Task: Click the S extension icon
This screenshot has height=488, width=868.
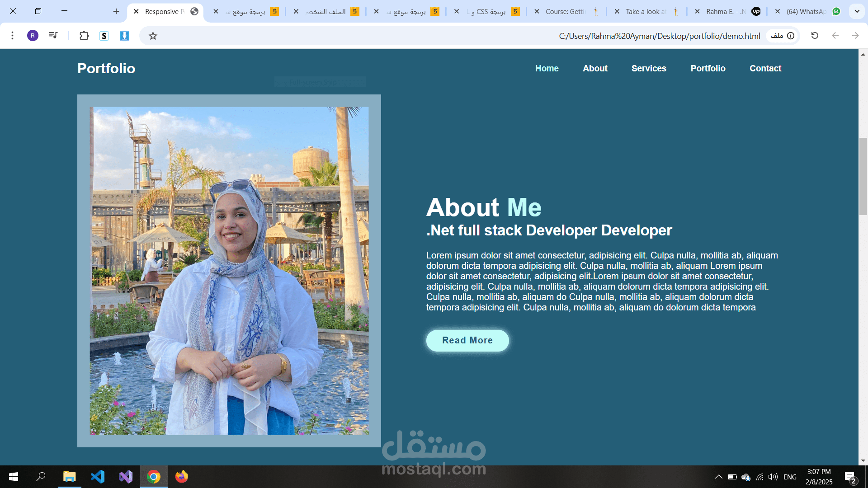Action: [104, 36]
